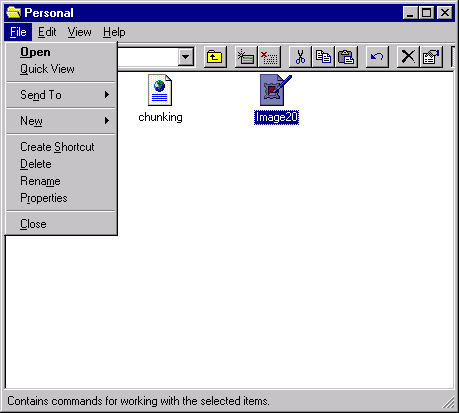Click the Up One Level folder icon
The width and height of the screenshot is (459, 413).
coord(215,57)
